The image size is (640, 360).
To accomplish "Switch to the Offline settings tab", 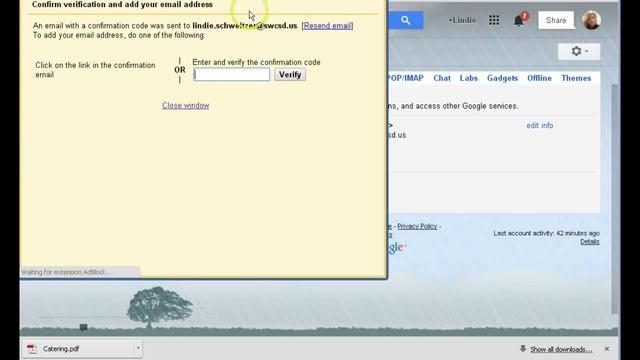I will [x=539, y=78].
